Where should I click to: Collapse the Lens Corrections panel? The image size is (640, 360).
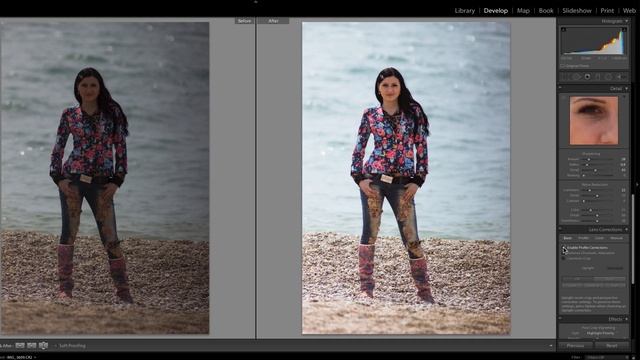pyautogui.click(x=627, y=229)
